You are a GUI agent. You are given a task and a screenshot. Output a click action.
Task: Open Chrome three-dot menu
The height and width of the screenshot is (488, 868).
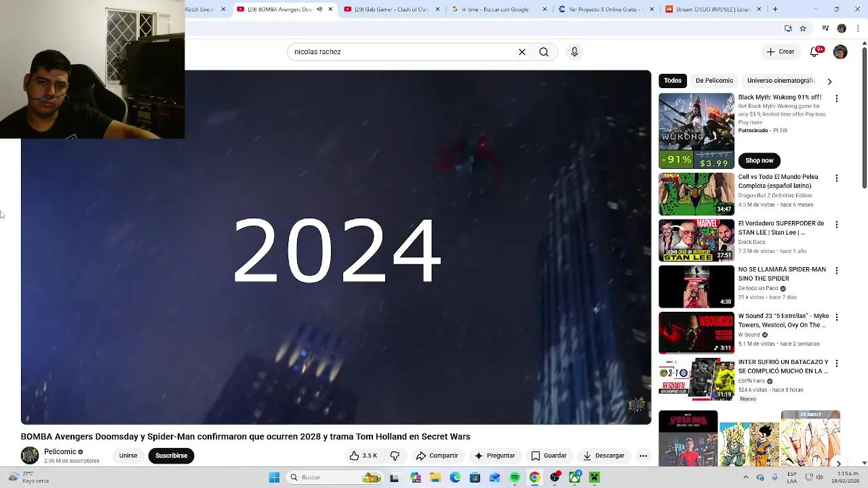(859, 28)
